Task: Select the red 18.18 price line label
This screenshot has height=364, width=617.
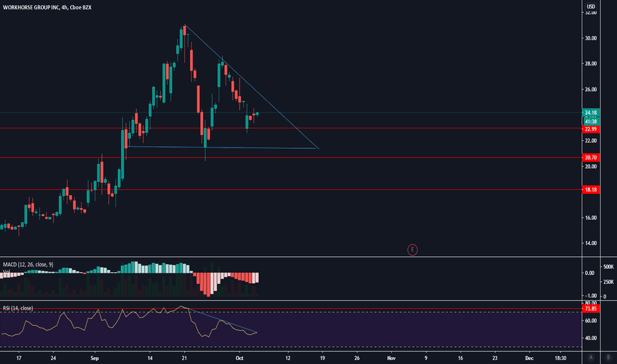Action: pos(591,190)
